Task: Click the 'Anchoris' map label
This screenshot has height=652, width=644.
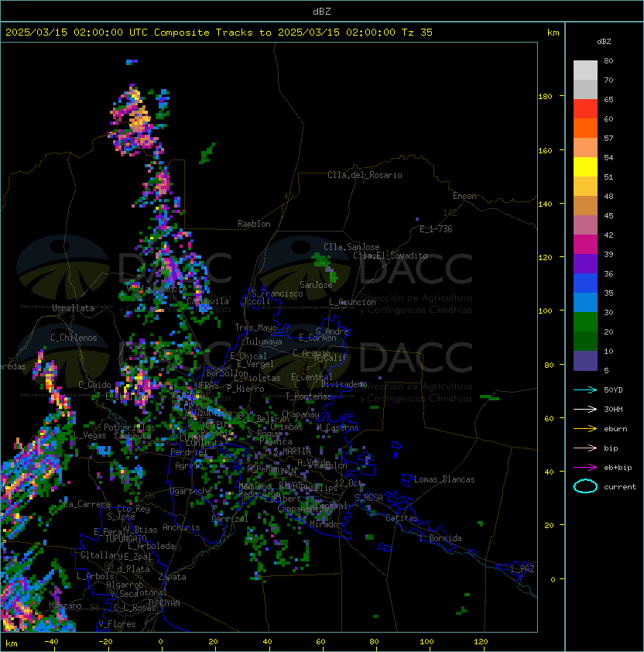Action: tap(181, 527)
